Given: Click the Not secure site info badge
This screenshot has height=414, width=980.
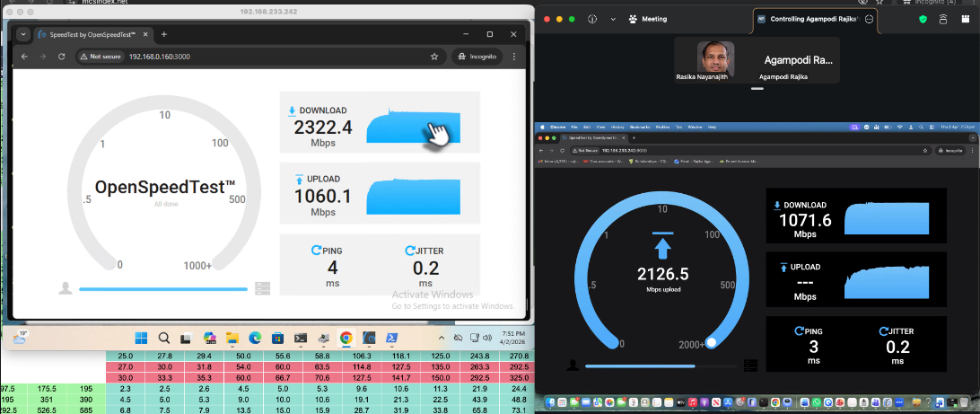Looking at the screenshot, I should (101, 57).
